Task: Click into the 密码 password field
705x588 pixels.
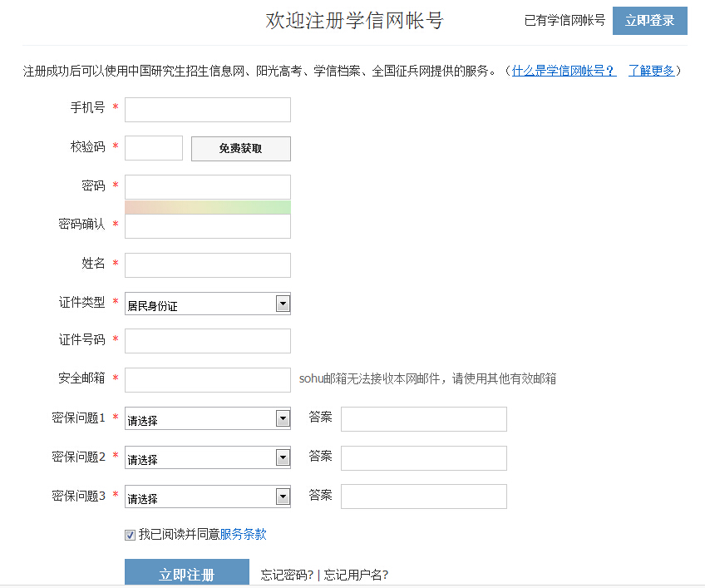Action: point(207,187)
